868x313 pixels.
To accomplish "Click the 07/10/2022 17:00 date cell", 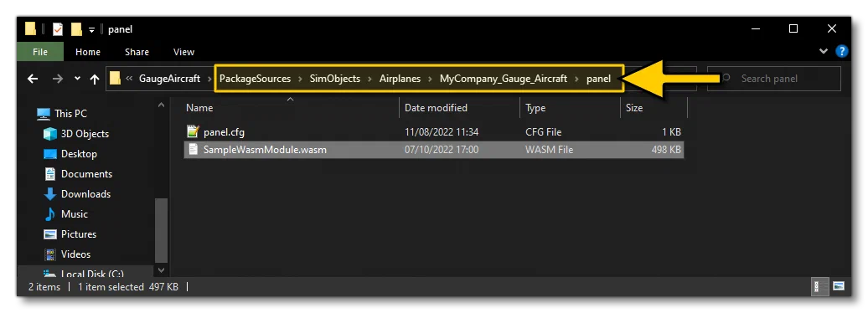I will (x=442, y=150).
